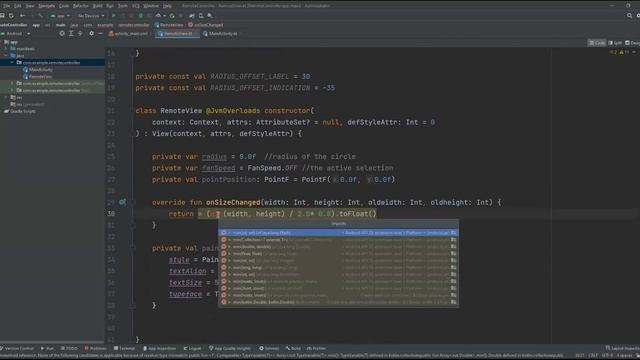640x360 pixels.
Task: Open App Quality Insights tool window
Action: point(230,348)
